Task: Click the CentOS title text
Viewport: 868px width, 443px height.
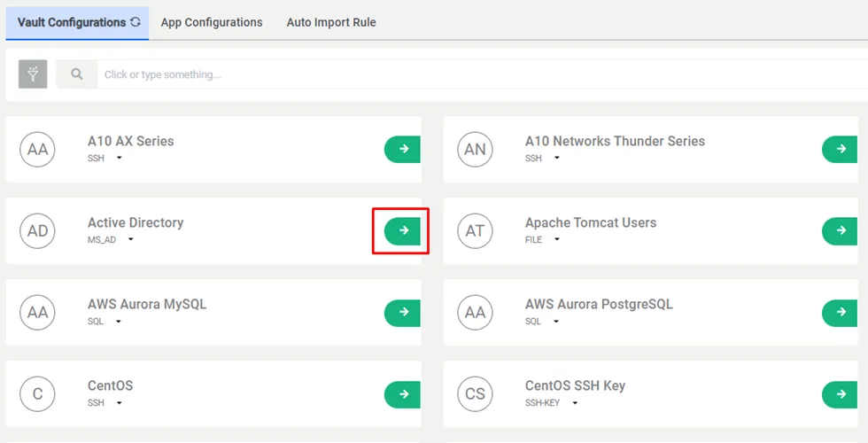Action: tap(110, 386)
